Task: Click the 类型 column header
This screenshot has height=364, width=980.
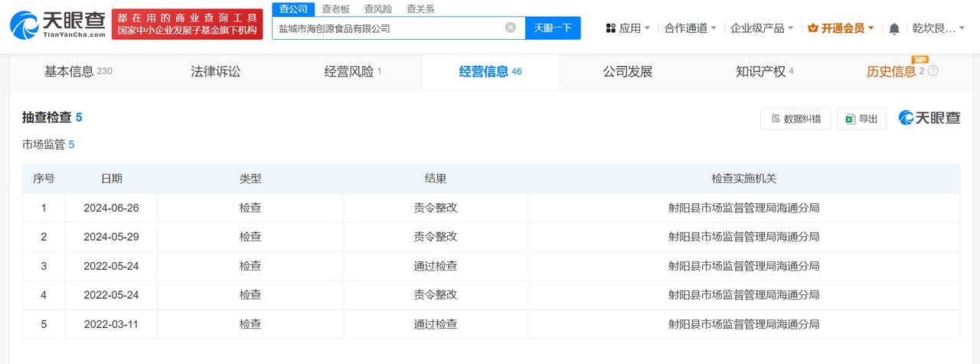Action: 250,179
